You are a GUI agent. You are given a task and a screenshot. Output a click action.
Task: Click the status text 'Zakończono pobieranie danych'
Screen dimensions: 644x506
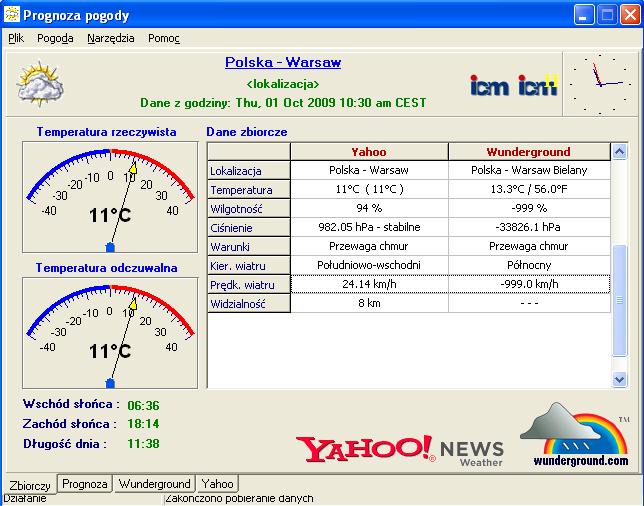(x=239, y=499)
